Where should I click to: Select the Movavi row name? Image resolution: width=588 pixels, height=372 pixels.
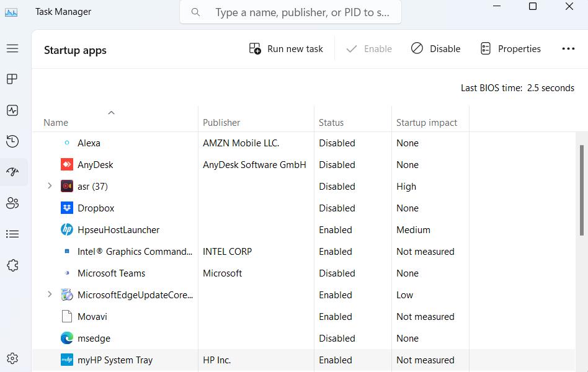[92, 317]
